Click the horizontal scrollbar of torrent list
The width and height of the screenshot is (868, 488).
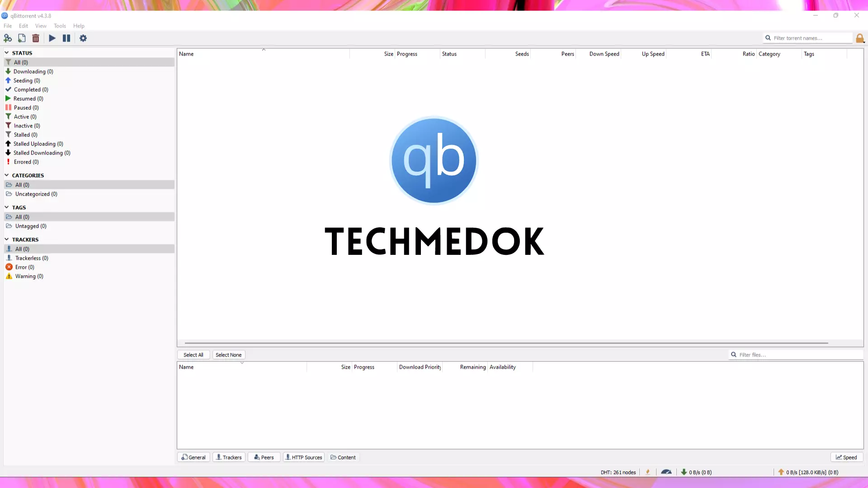[x=506, y=343]
